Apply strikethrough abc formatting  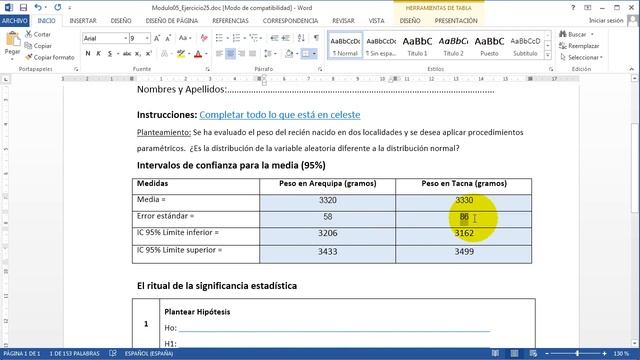(127, 53)
